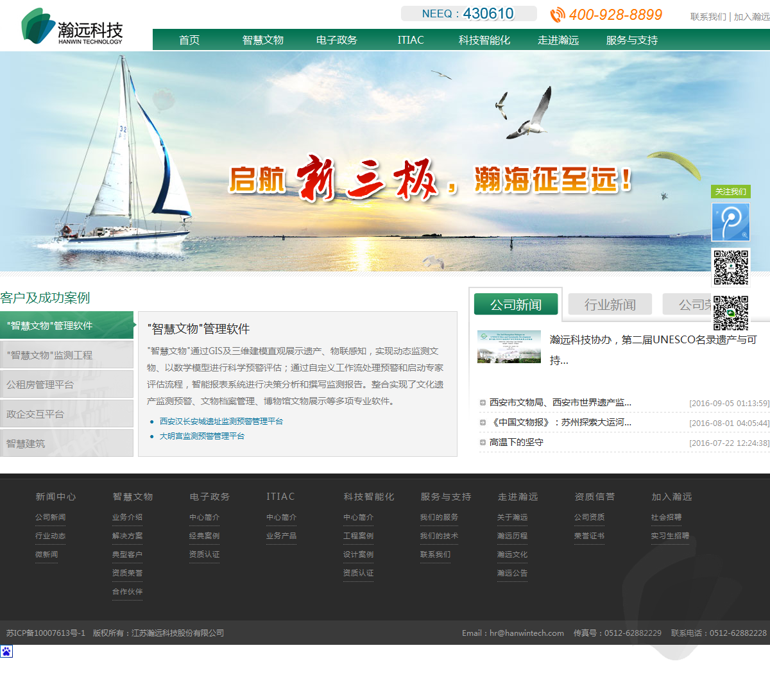Click footer link 微新闻

tap(46, 554)
